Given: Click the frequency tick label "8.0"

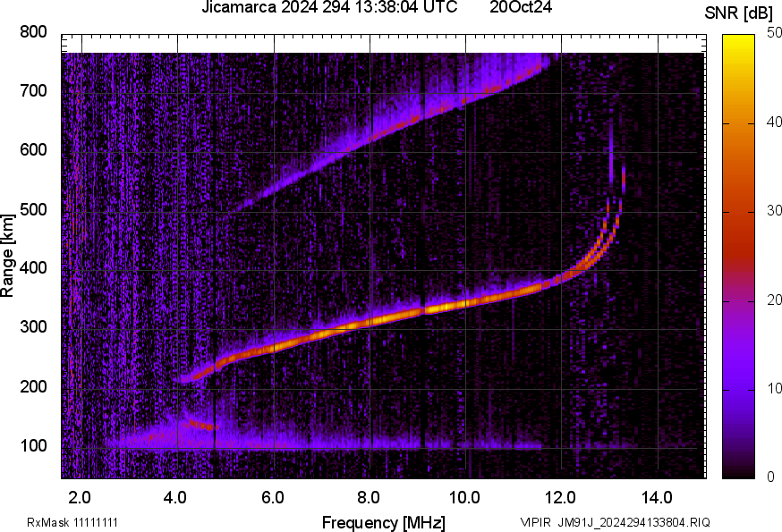Looking at the screenshot, I should tap(369, 498).
